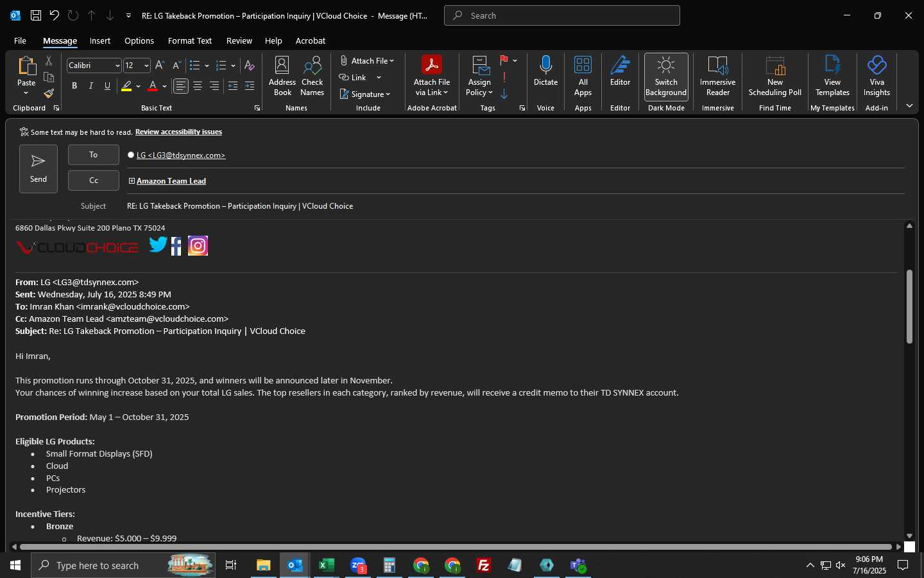
Task: Click LG recipient address link
Action: [x=181, y=155]
